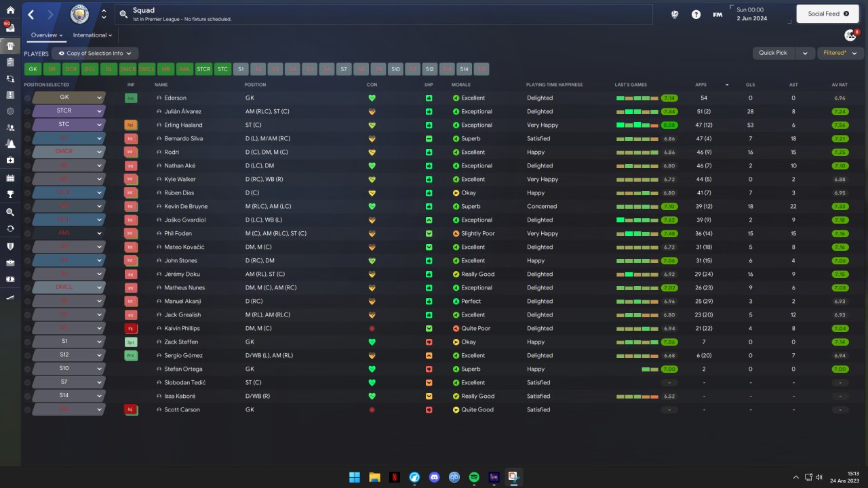868x488 pixels.
Task: Select the S14 substitute filter chip
Action: tap(464, 69)
